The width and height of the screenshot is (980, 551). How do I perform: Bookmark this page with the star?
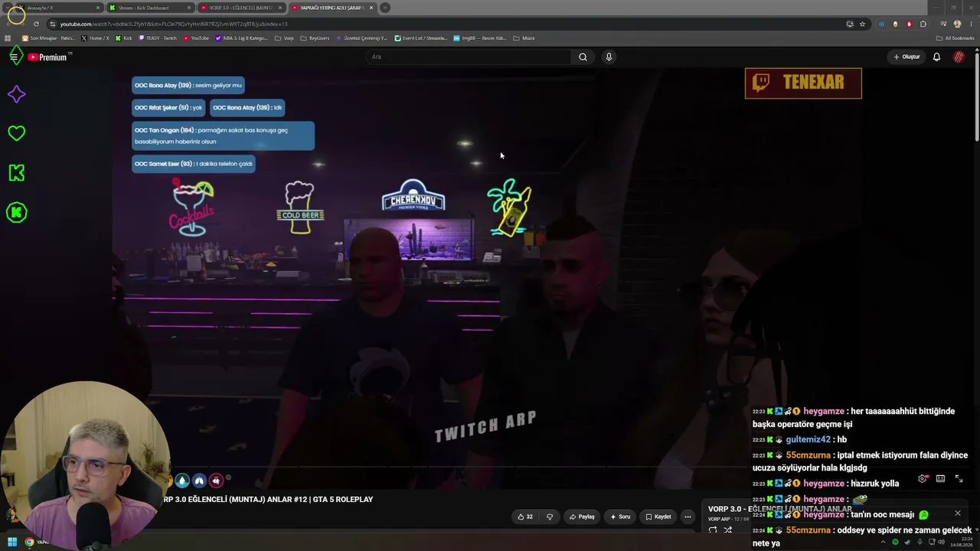[x=862, y=24]
